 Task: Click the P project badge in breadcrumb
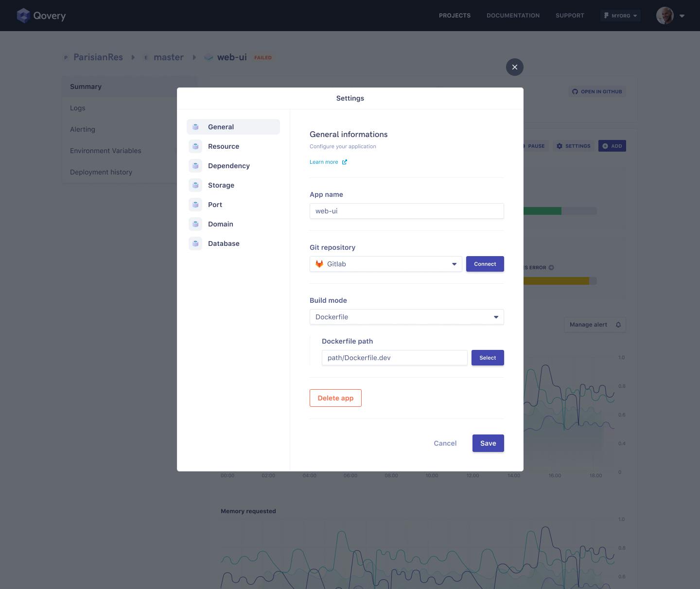click(66, 57)
